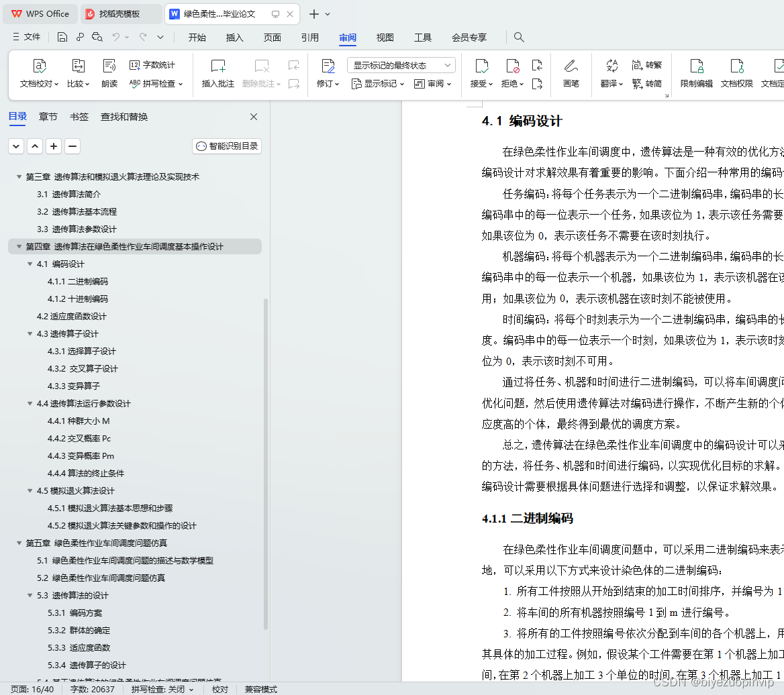
Task: Switch to the 章节 navigation tab
Action: (x=48, y=117)
